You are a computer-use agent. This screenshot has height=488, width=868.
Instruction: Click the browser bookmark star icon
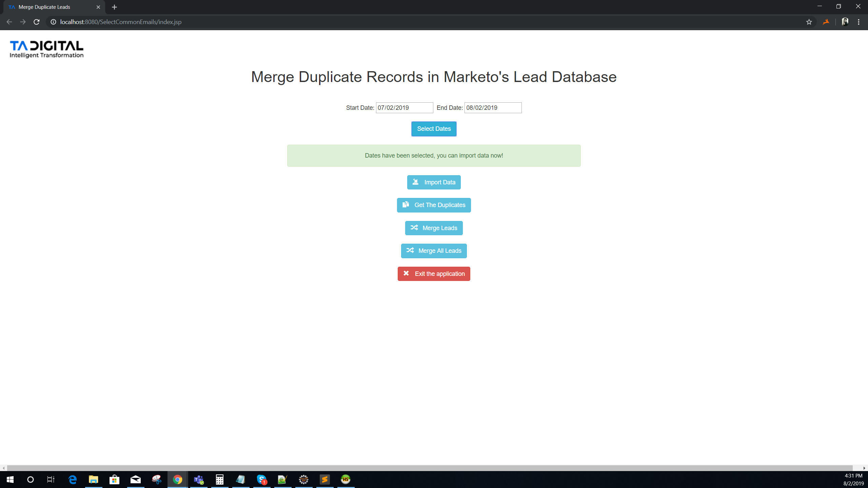[x=809, y=22]
